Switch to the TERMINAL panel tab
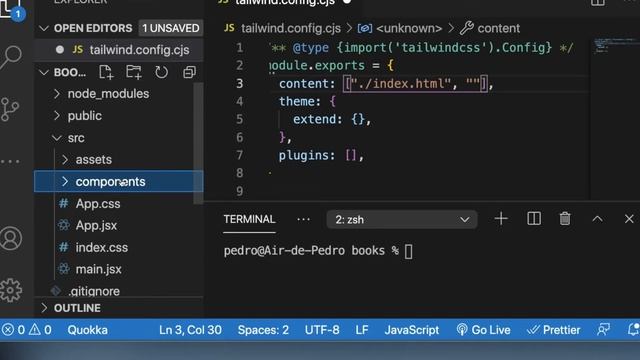Screen dimensions: 640x360 pyautogui.click(x=249, y=219)
